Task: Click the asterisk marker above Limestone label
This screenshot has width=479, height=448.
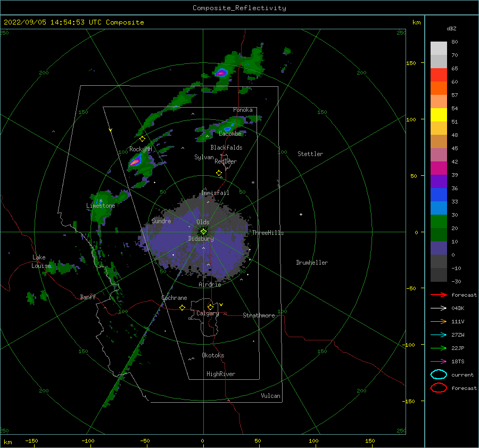Action: pyautogui.click(x=101, y=201)
